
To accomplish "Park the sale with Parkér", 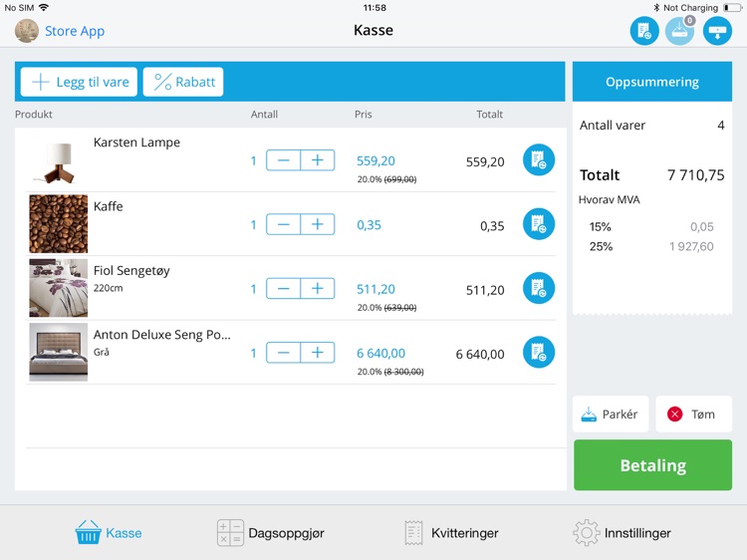I will (611, 415).
